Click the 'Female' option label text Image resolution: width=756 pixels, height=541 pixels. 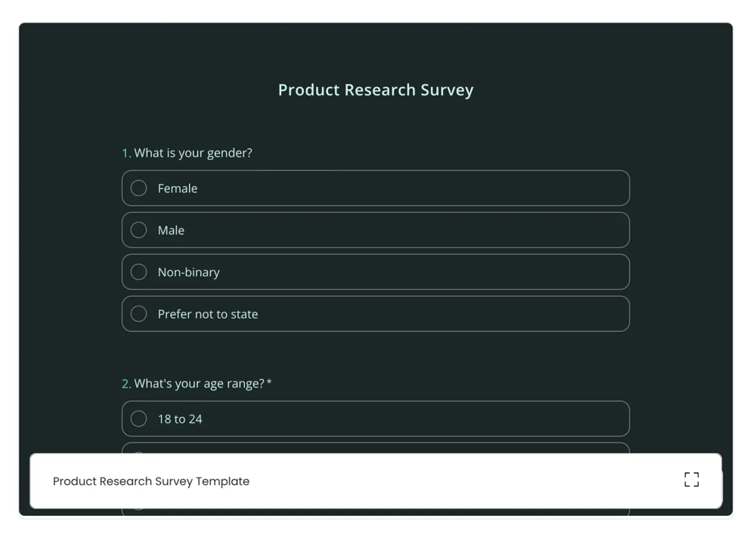click(x=178, y=188)
